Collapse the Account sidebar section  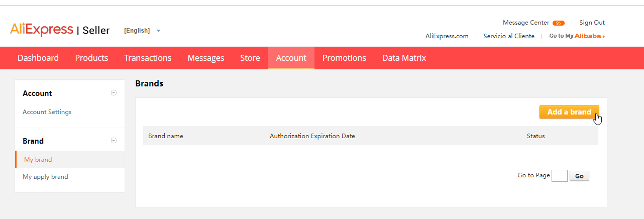click(x=114, y=93)
